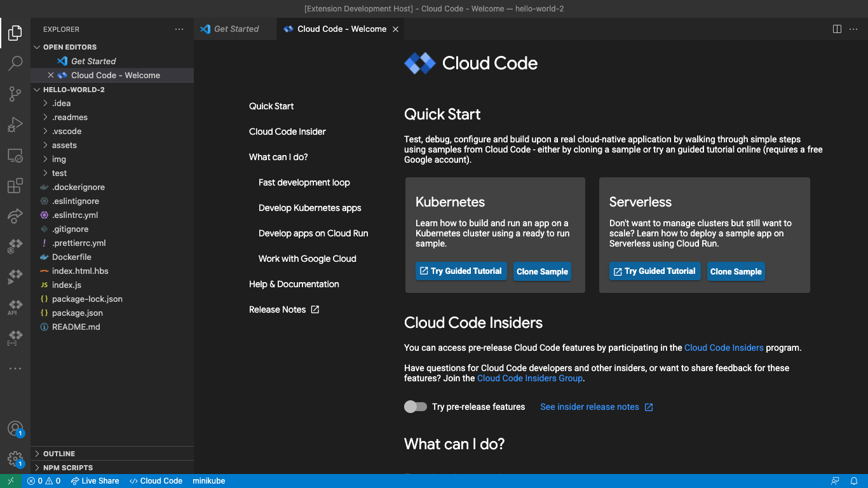The width and height of the screenshot is (868, 488).
Task: Click Clone Sample in Serverless card
Action: (x=736, y=271)
